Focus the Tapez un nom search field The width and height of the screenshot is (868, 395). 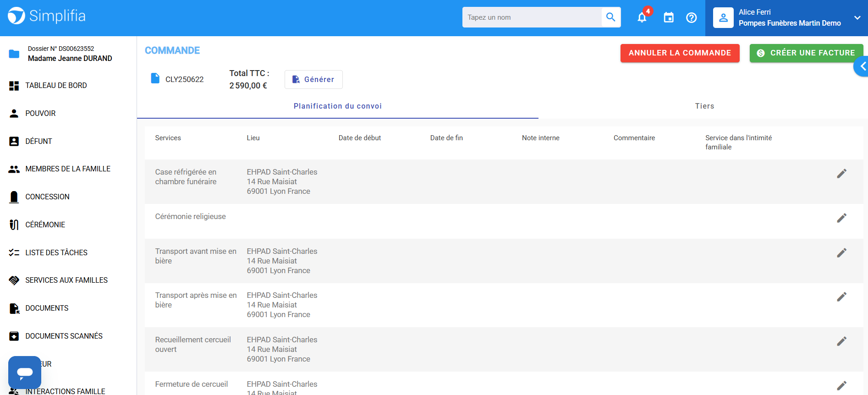pos(532,17)
